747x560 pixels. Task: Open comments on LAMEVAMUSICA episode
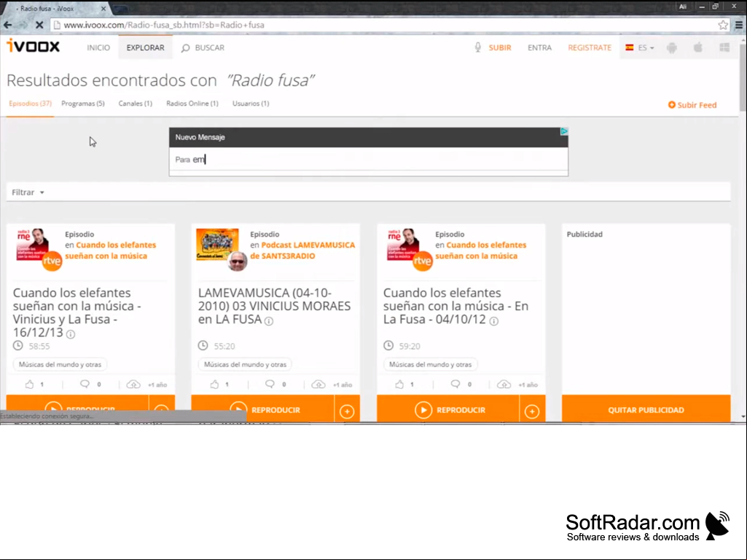270,384
